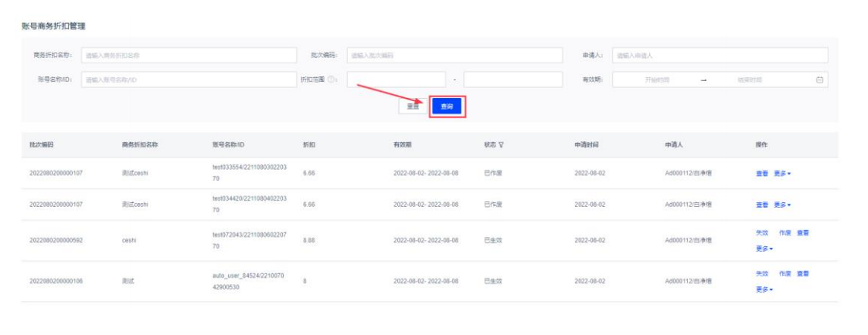
Task: Click 失效 for the auto_user_84524 row
Action: (762, 274)
